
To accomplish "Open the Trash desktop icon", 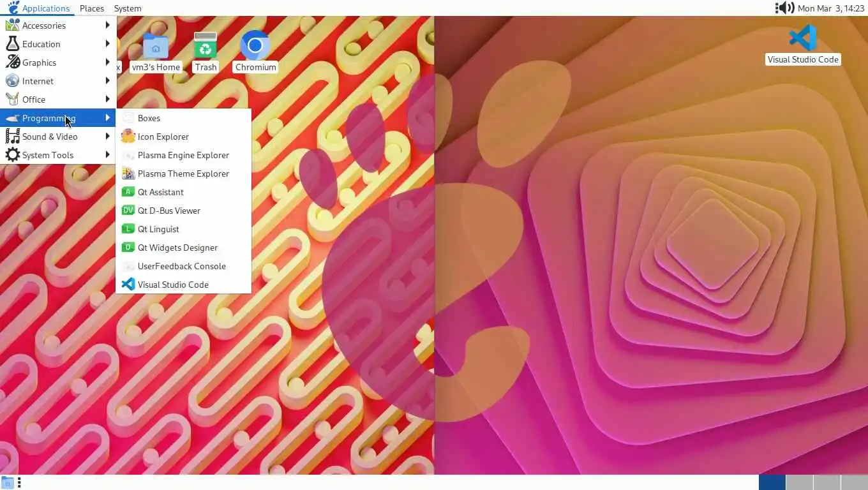I will (206, 51).
